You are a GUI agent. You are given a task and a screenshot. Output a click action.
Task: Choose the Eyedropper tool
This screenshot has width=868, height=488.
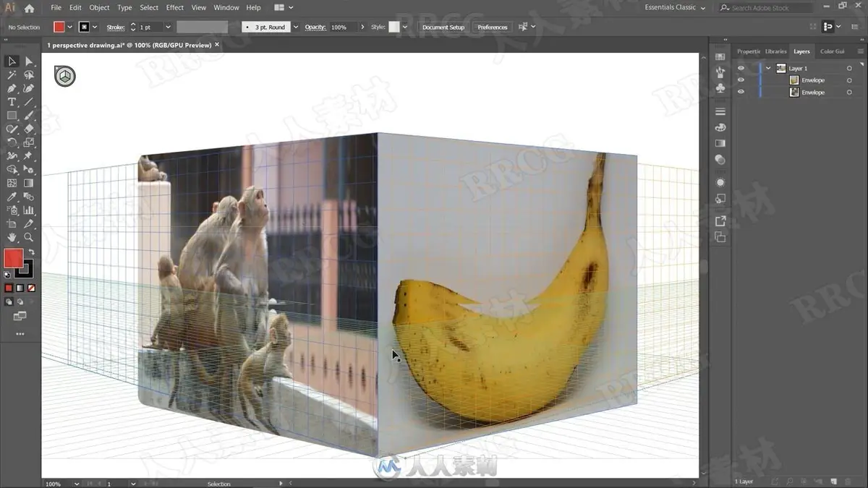[x=12, y=197]
